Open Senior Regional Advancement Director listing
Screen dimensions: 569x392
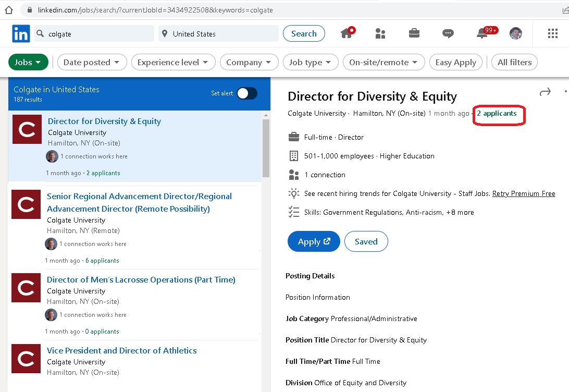tap(139, 203)
